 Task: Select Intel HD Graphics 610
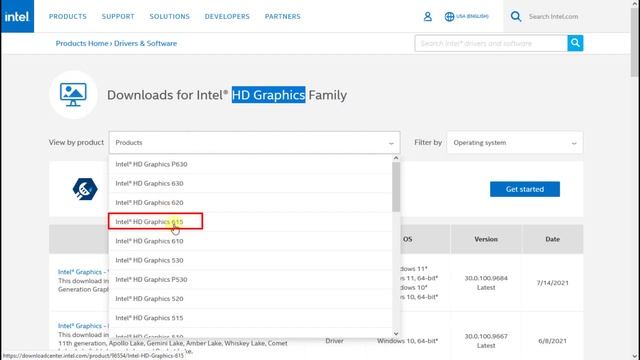pos(250,241)
